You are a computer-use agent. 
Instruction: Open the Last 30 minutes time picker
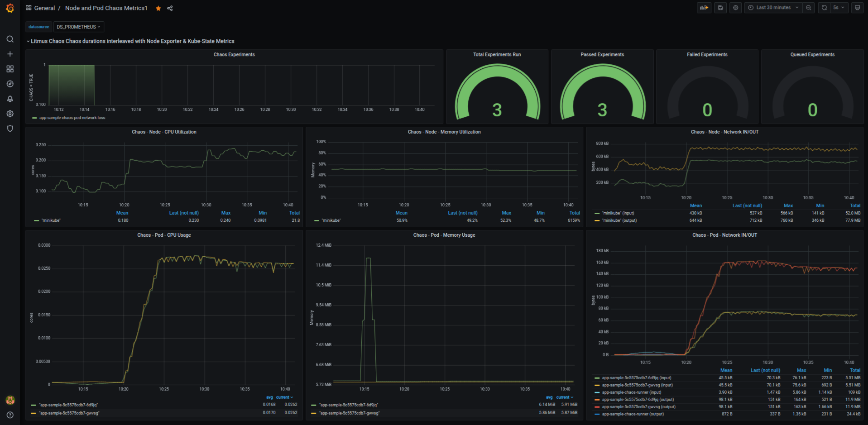[773, 8]
